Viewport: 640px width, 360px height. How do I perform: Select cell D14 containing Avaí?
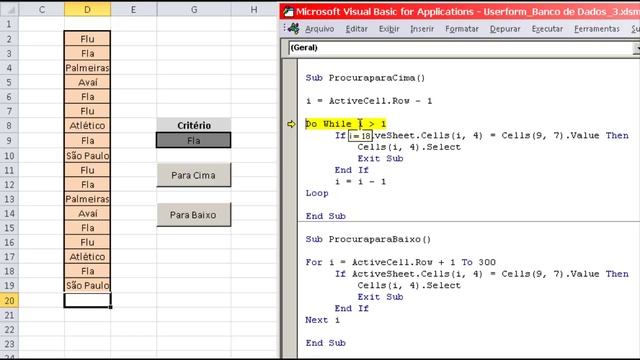tap(87, 213)
